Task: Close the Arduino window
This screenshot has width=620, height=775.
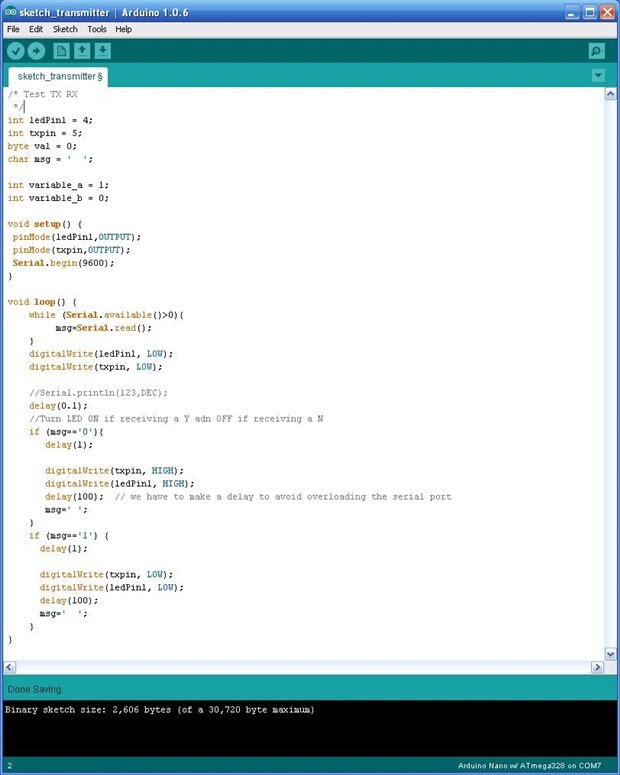Action: (x=607, y=12)
